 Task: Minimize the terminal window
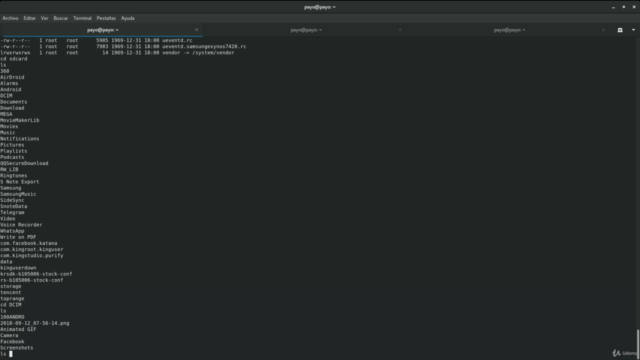613,7
